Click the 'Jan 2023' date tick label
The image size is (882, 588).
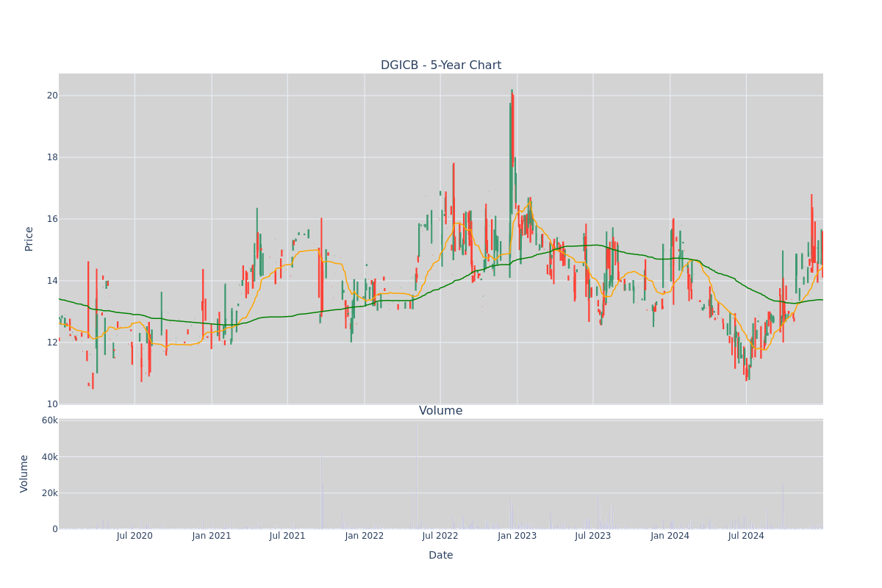pos(517,536)
